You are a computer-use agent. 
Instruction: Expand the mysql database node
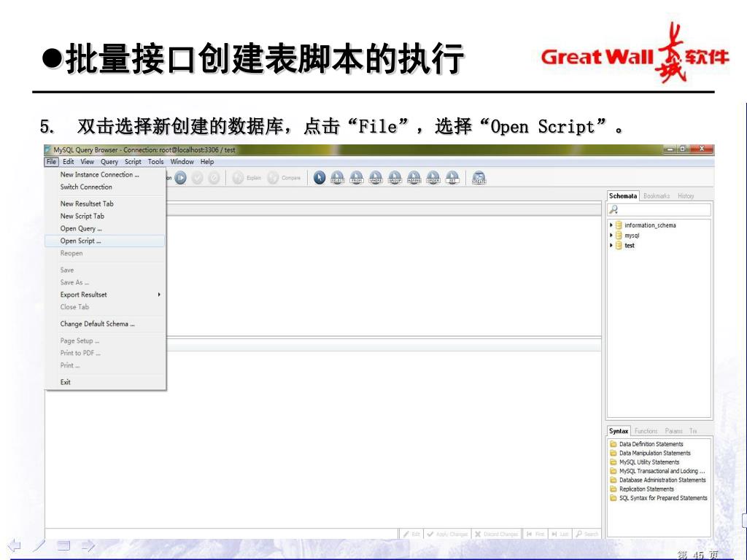point(611,236)
